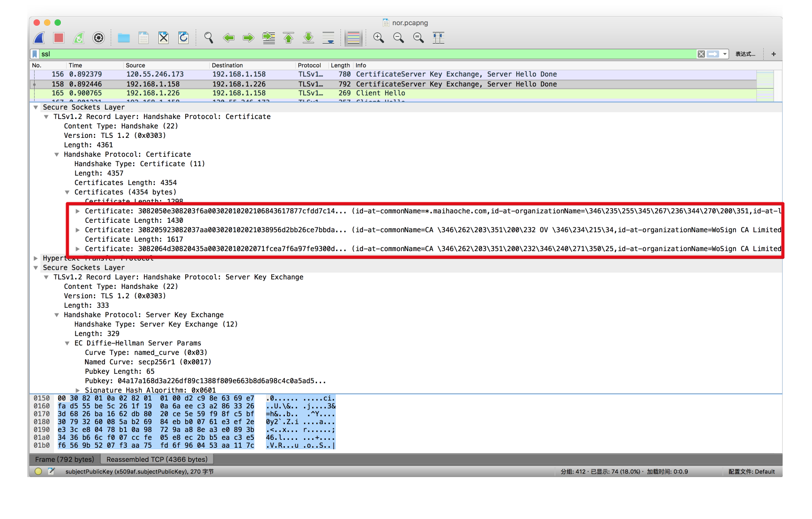The height and width of the screenshot is (519, 812).
Task: Click go forward green arrow icon
Action: pos(249,38)
